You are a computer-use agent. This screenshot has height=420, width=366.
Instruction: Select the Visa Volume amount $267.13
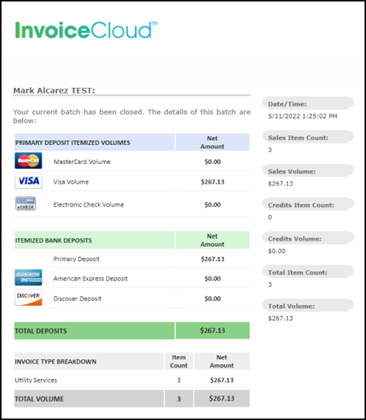(x=212, y=182)
